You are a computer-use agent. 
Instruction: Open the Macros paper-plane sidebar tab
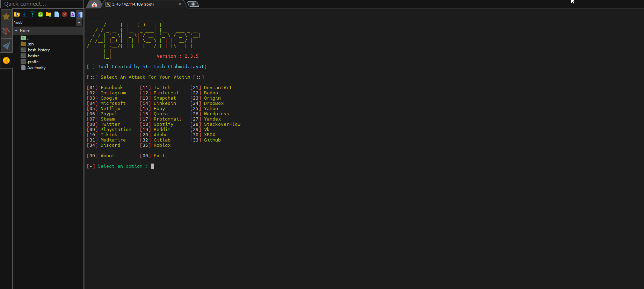[x=6, y=46]
